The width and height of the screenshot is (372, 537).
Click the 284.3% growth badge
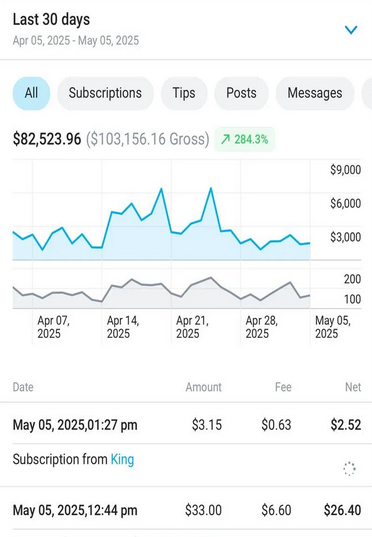tap(245, 139)
